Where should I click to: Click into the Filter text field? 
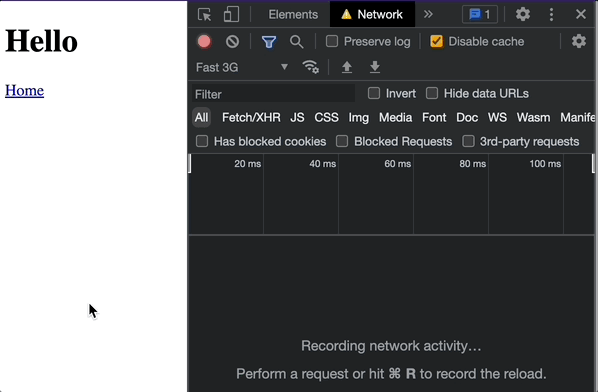point(273,94)
